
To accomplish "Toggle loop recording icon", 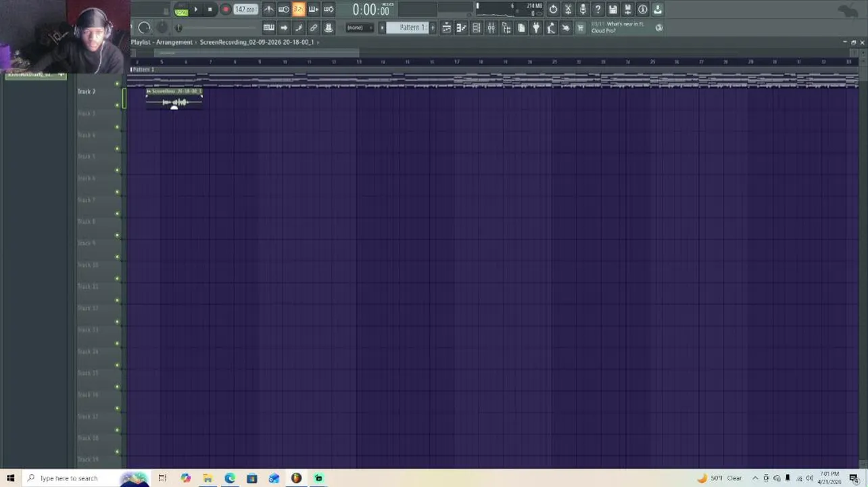I will click(329, 9).
